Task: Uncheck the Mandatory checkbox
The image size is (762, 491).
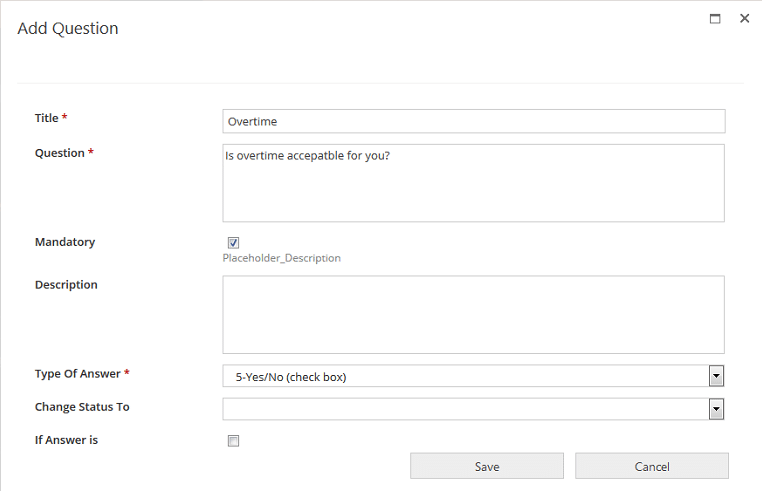Action: tap(233, 243)
